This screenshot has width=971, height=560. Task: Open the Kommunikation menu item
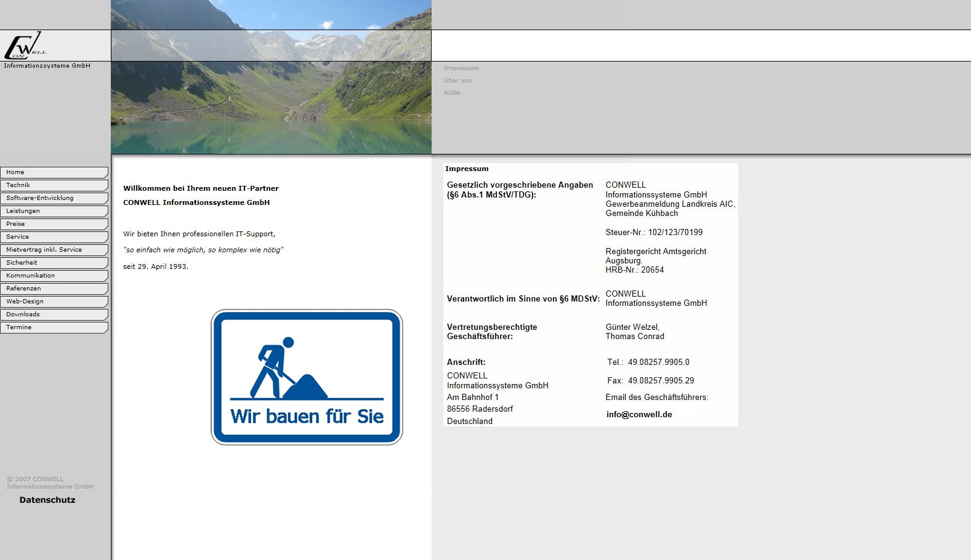tap(54, 276)
